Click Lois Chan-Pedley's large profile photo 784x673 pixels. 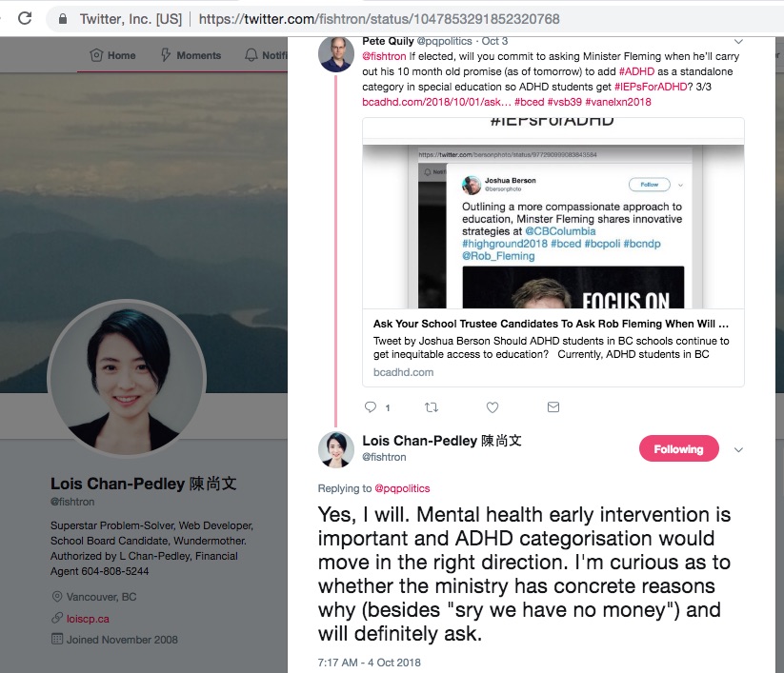click(127, 378)
